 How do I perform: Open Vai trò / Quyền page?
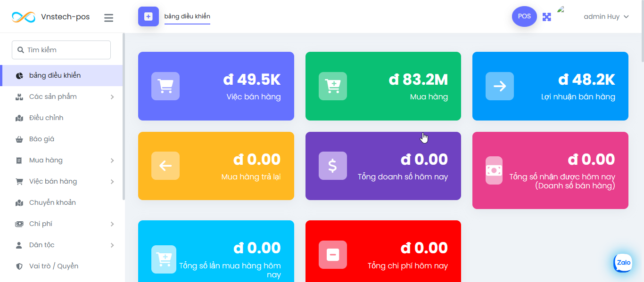[53, 266]
